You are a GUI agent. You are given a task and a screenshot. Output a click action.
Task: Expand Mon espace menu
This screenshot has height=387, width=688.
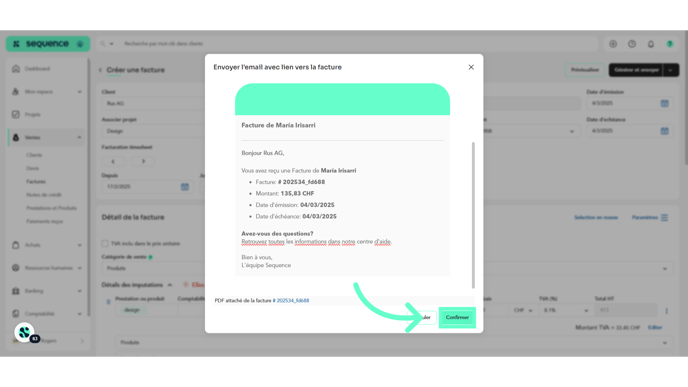(x=79, y=92)
